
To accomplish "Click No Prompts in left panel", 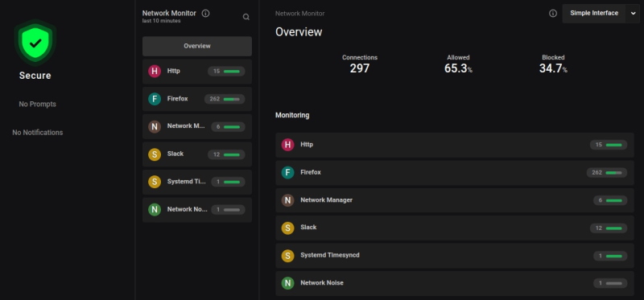I will click(37, 105).
